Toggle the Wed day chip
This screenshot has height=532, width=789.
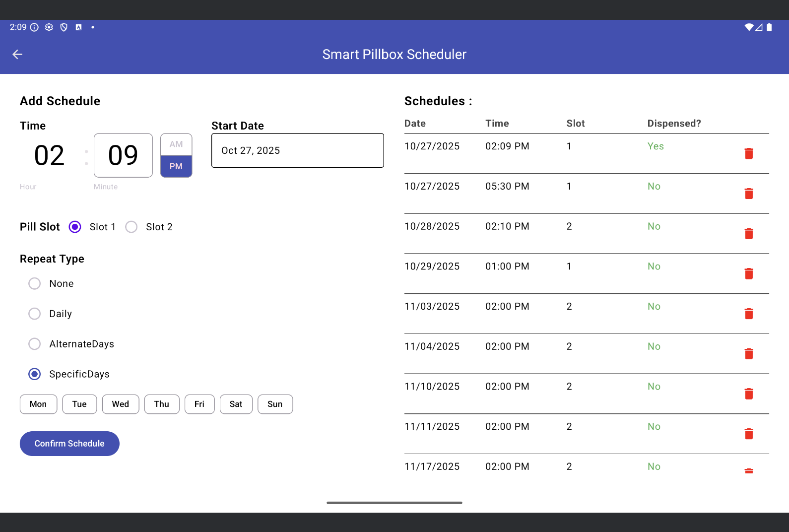(121, 404)
